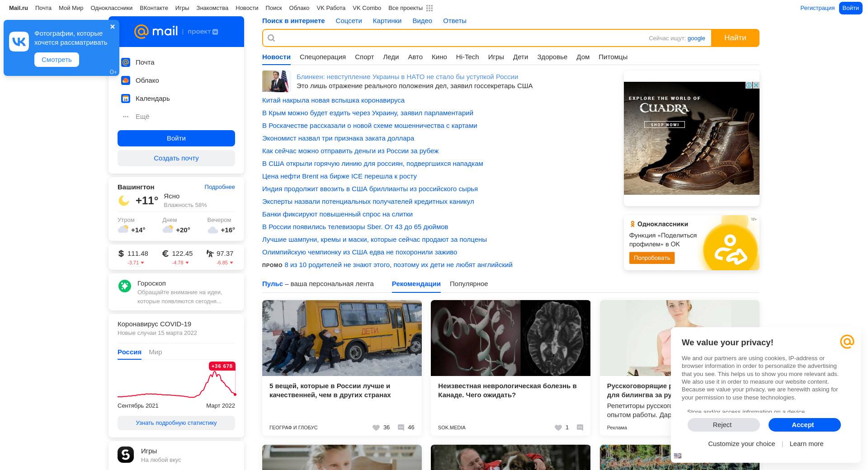Click the blue Войти button in sidebar
Screen dimensions: 868x470
176,138
